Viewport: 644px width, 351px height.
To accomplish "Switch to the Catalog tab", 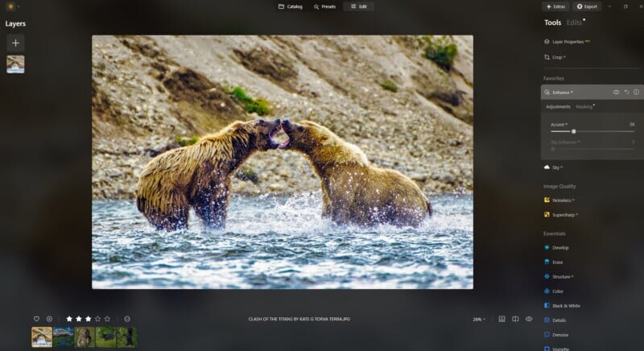I will [291, 6].
